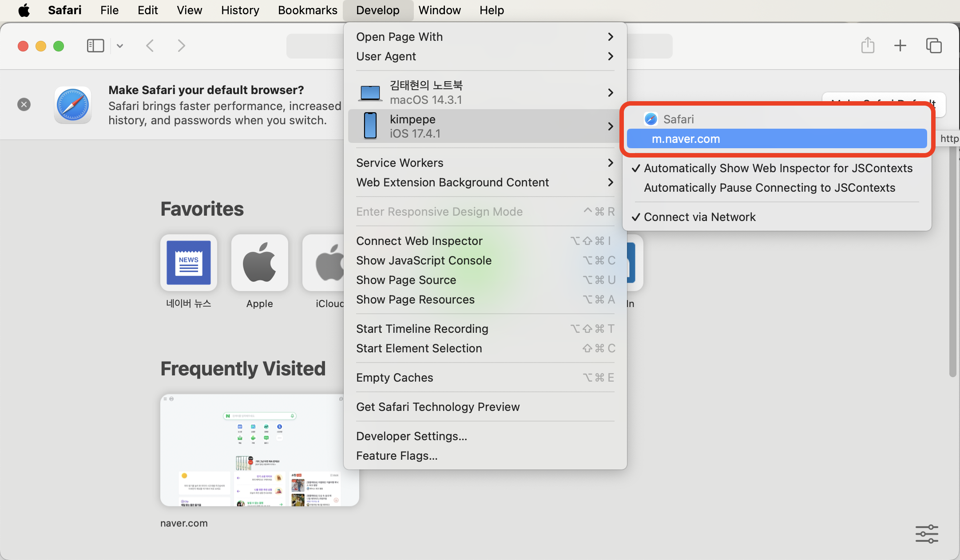Dismiss the default browser banner
This screenshot has width=960, height=560.
click(24, 104)
